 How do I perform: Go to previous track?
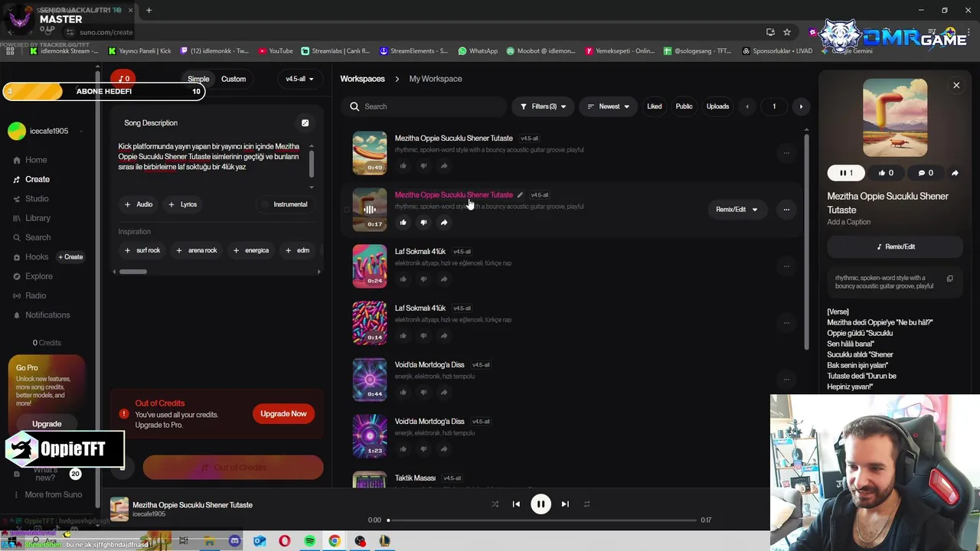click(x=516, y=504)
